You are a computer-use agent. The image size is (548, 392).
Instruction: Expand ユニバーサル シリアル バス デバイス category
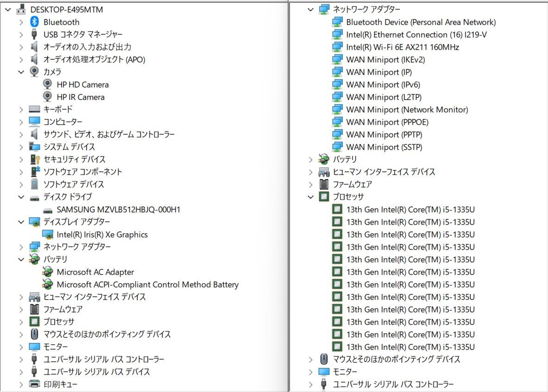click(21, 372)
